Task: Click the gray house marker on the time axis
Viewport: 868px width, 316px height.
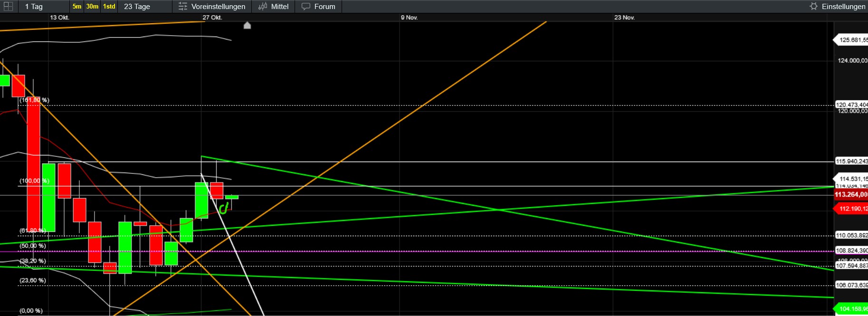Action: [x=247, y=25]
